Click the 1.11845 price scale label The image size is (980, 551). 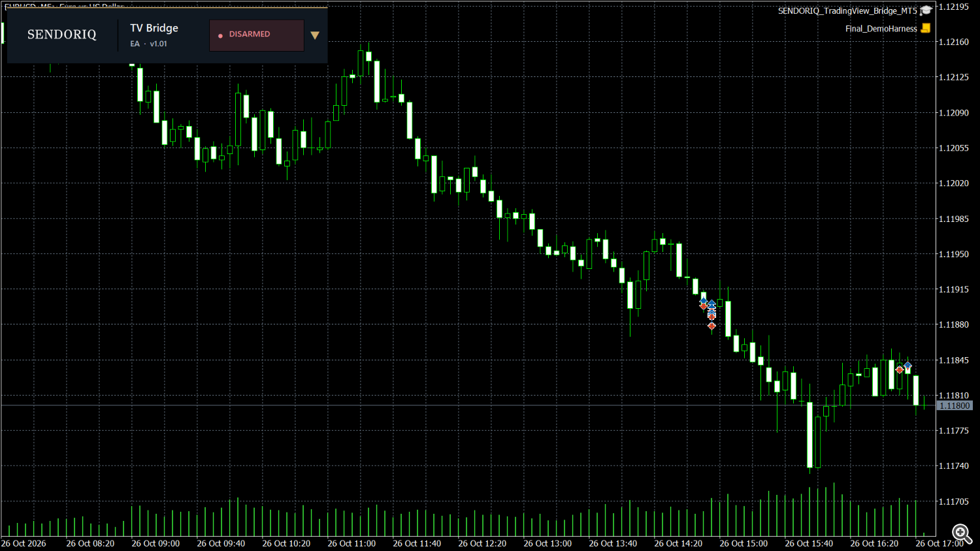[954, 360]
